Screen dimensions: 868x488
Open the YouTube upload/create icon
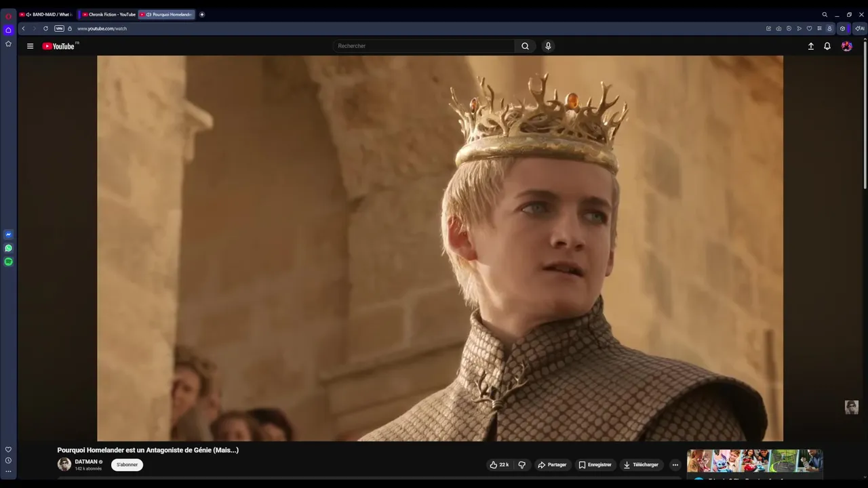coord(810,46)
